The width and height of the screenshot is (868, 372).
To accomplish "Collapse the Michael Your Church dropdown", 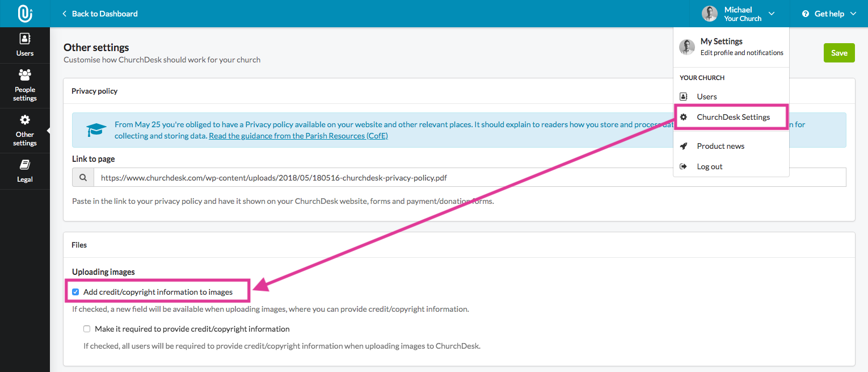I will tap(771, 14).
